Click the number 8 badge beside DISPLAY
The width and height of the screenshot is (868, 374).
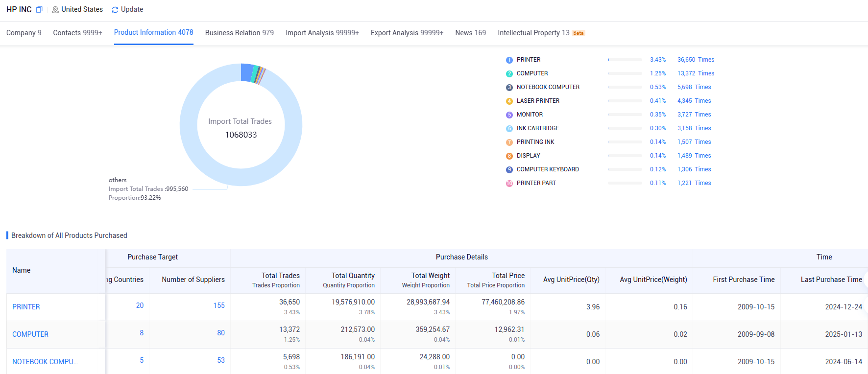(x=509, y=156)
